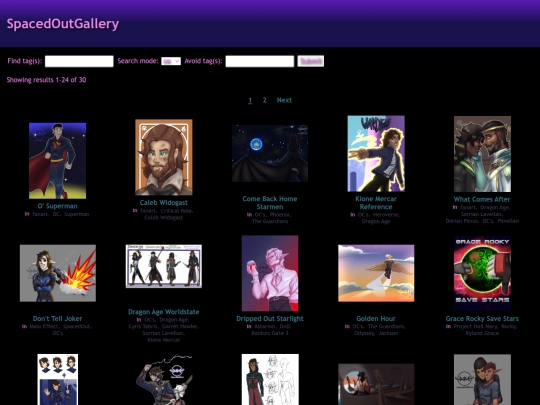Go to page 1 of results
The height and width of the screenshot is (405, 540).
250,100
